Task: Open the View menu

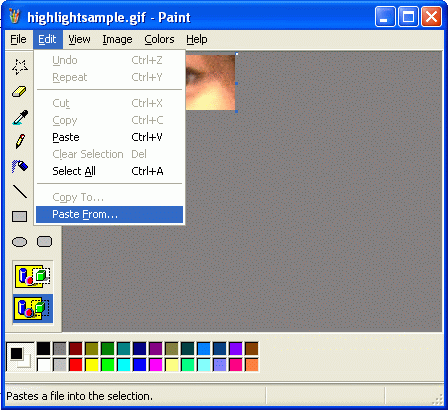Action: tap(79, 39)
